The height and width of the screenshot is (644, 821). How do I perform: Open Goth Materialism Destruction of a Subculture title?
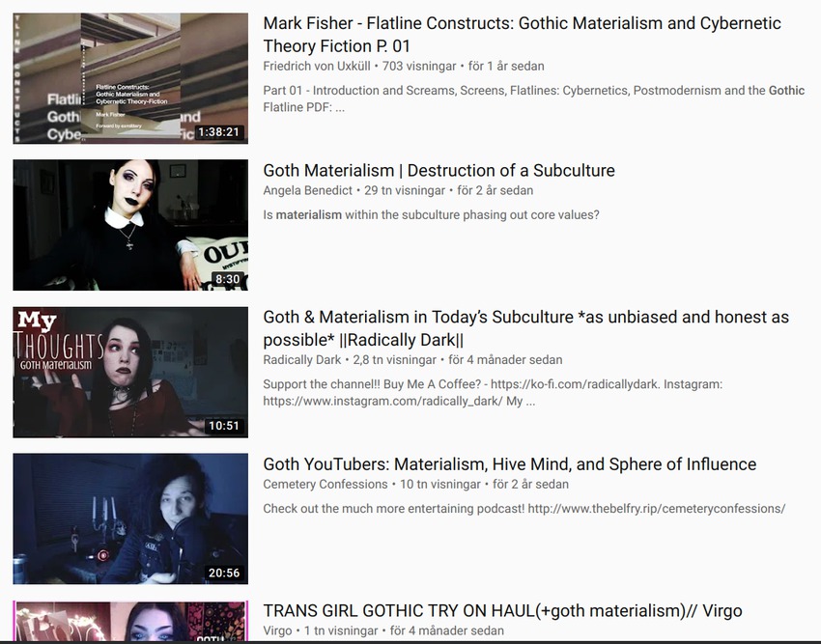pos(439,171)
